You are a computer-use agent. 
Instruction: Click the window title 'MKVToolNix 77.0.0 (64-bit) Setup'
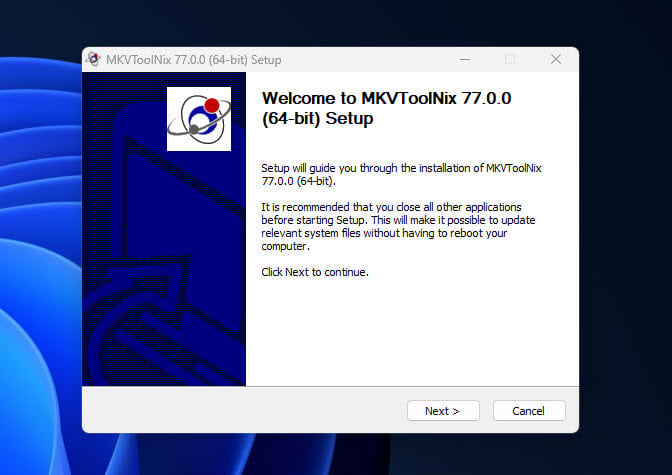194,60
